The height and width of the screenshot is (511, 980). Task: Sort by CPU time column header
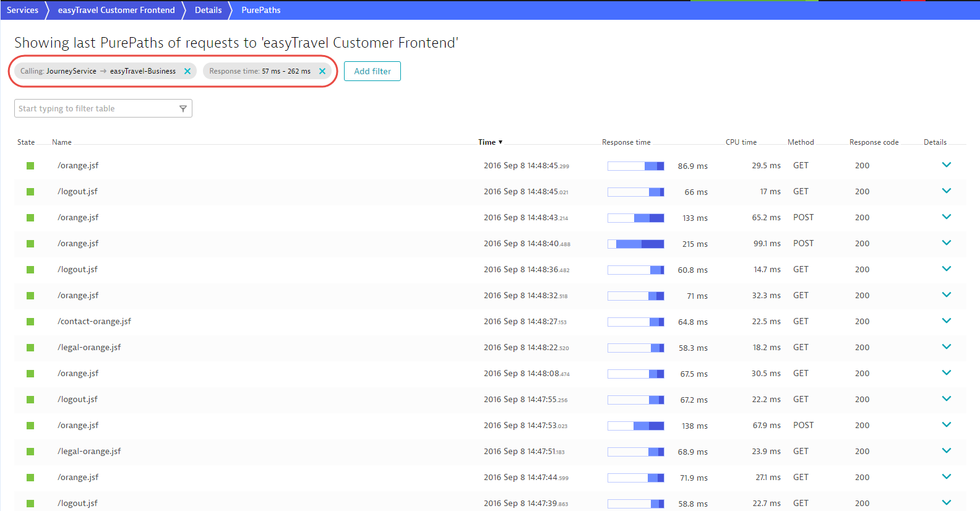tap(741, 142)
